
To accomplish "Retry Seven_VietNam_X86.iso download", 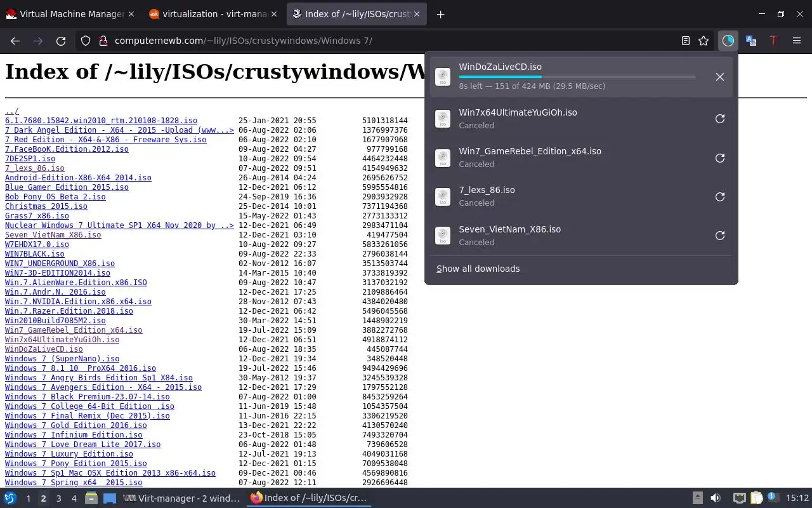I will pyautogui.click(x=720, y=236).
